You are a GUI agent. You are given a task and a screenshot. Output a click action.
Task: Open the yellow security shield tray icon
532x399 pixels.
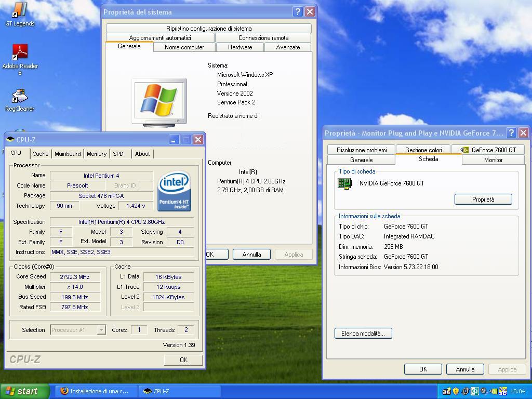point(456,391)
